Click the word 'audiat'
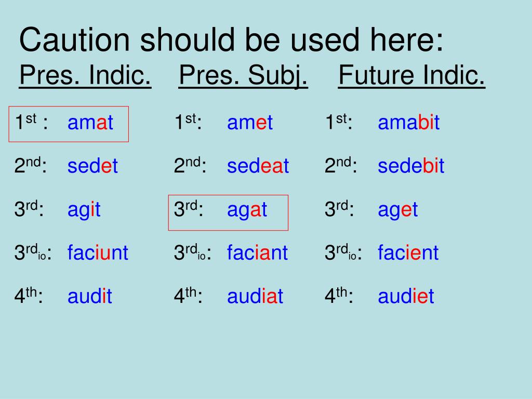Screen dimensions: 532x399 [x=255, y=296]
